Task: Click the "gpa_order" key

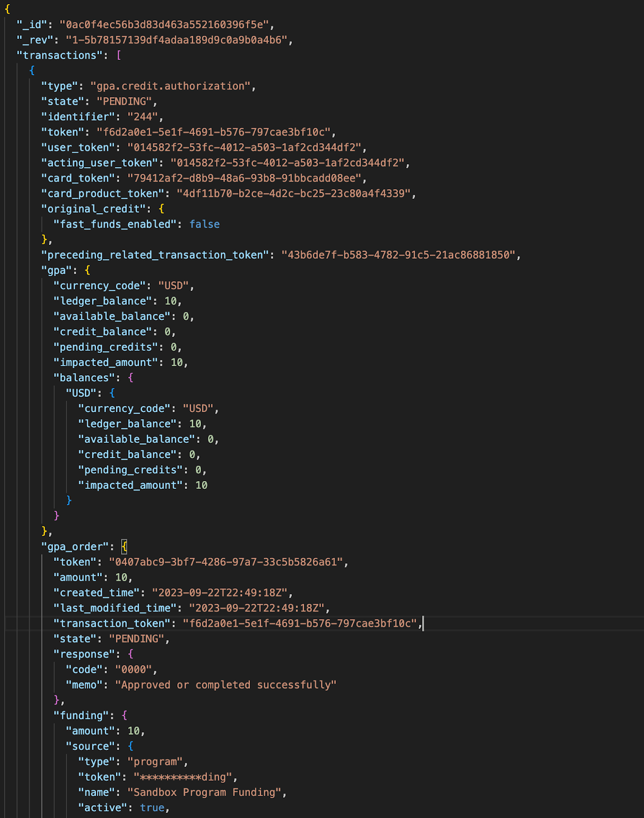Action: click(75, 547)
